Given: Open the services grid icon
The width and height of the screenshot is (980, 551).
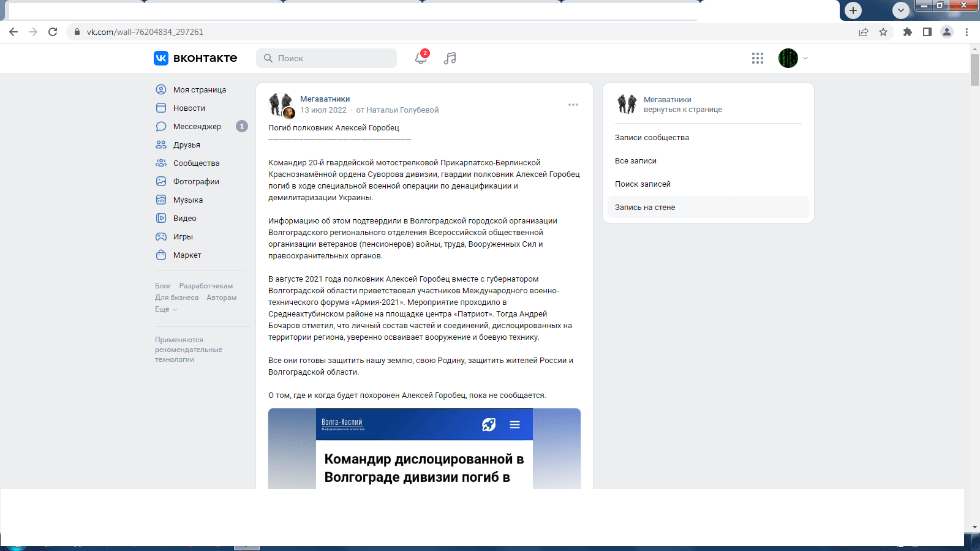Looking at the screenshot, I should click(758, 58).
